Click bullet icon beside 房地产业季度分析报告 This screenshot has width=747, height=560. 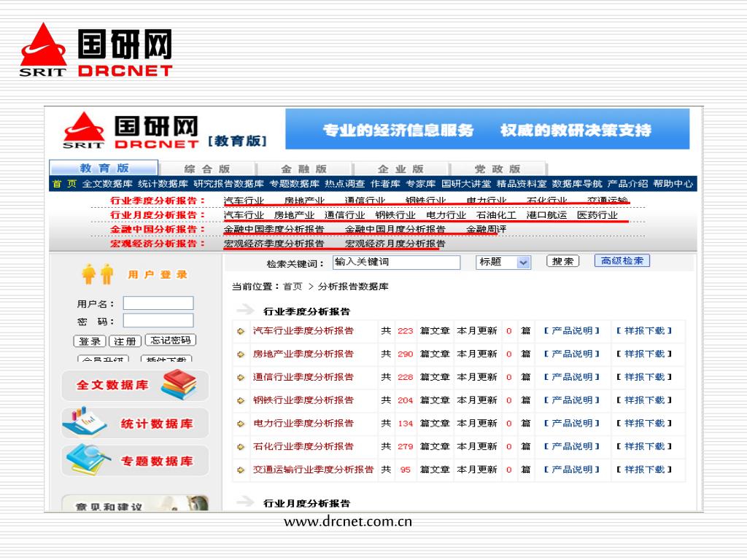coord(241,354)
